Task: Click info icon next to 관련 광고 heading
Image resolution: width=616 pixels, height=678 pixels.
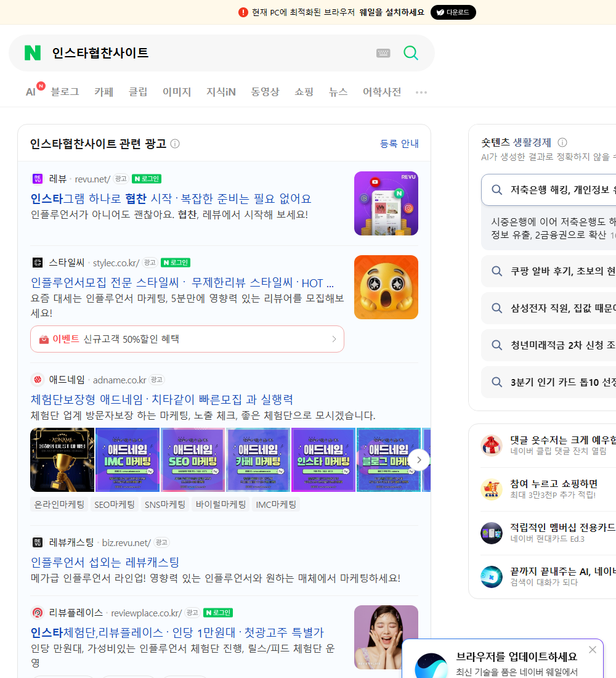Action: click(x=175, y=144)
